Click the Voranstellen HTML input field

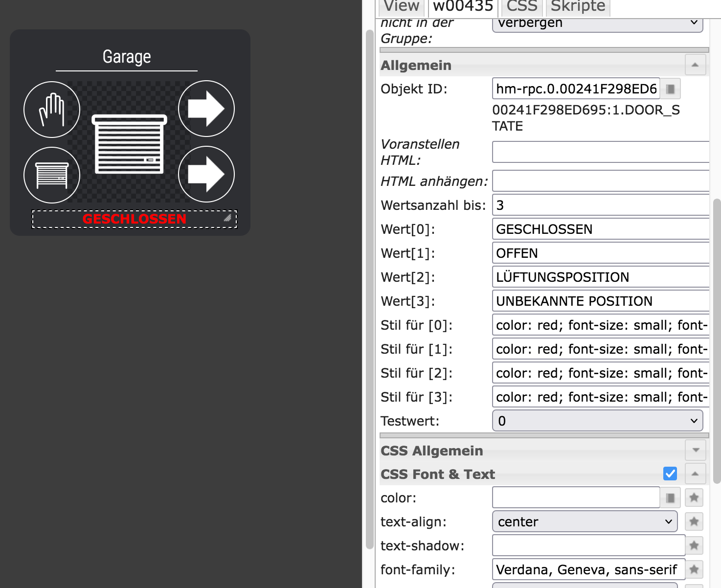(x=601, y=152)
